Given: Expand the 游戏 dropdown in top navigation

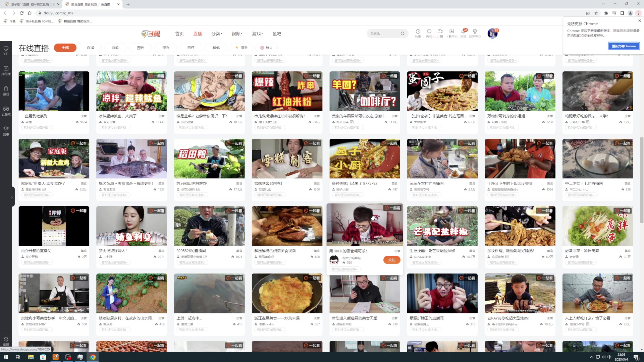Looking at the screenshot, I should coord(257,34).
